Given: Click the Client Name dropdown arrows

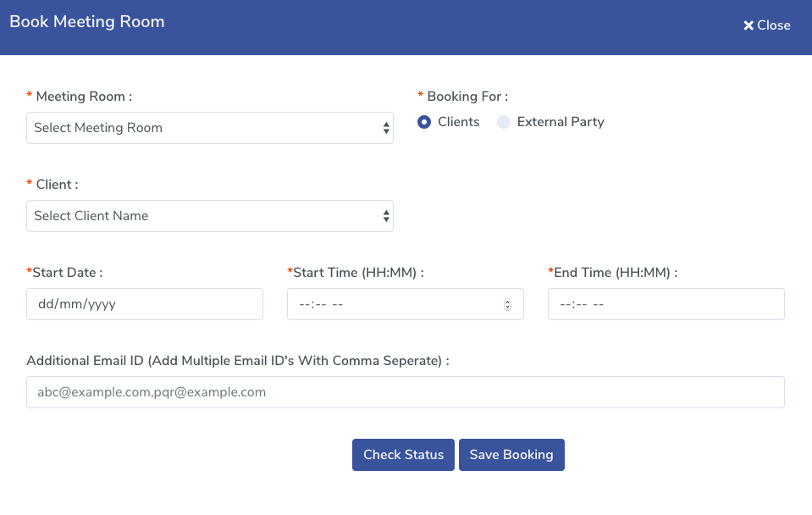Looking at the screenshot, I should tap(386, 216).
